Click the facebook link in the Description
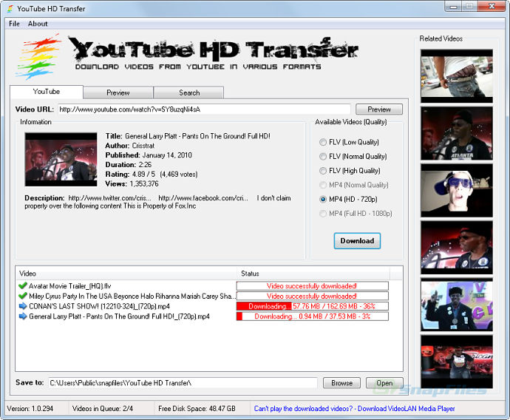This screenshot has height=420, width=510. tap(203, 198)
